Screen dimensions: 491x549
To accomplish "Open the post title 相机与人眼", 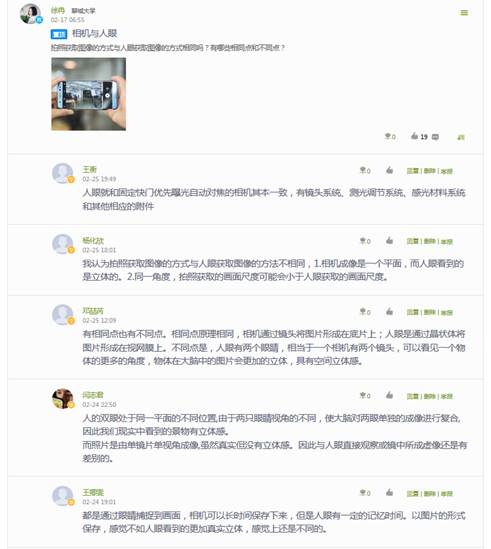I will click(95, 34).
